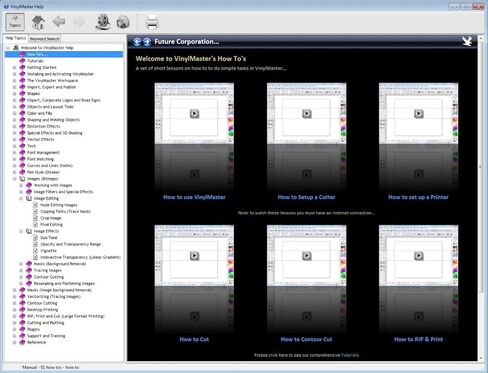Collapse Welcome to VinylMaster Help root
Viewport: 488px width, 373px height.
pyautogui.click(x=8, y=48)
